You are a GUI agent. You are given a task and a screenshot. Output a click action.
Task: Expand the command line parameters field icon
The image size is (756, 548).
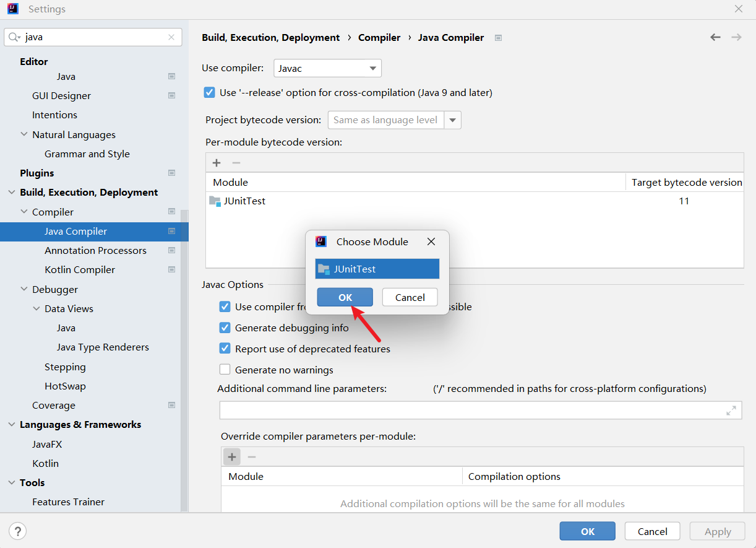[731, 411]
